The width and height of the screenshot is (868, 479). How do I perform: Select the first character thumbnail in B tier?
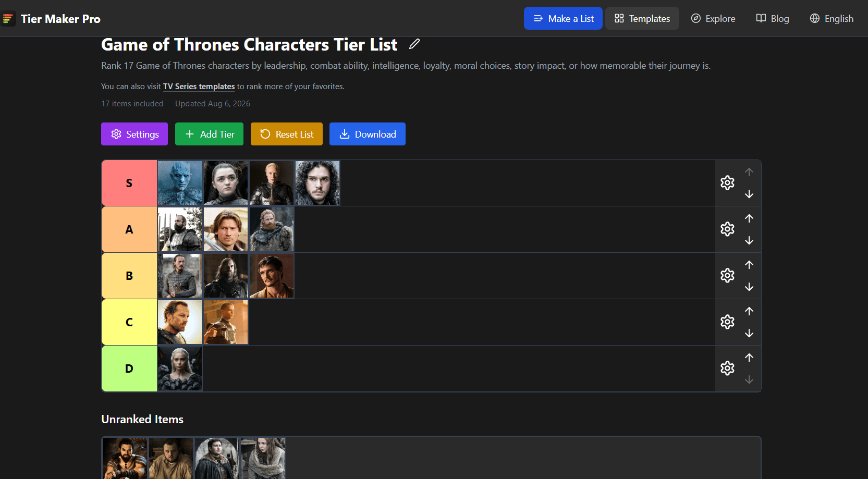coord(180,276)
